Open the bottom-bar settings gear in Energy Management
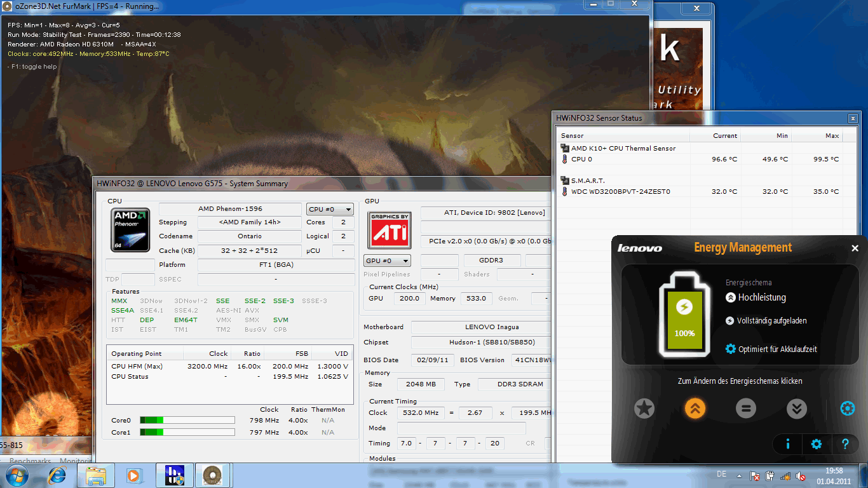Viewport: 868px width, 488px height. (817, 444)
